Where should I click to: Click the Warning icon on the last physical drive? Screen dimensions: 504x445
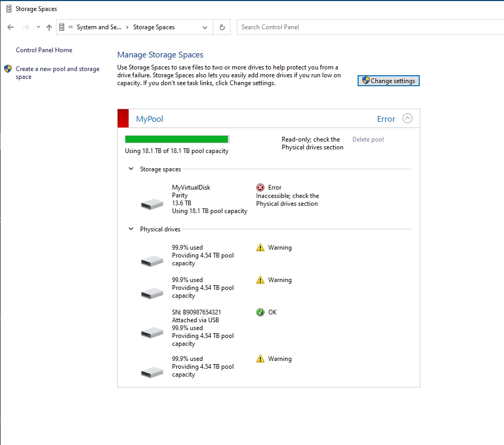tap(261, 358)
